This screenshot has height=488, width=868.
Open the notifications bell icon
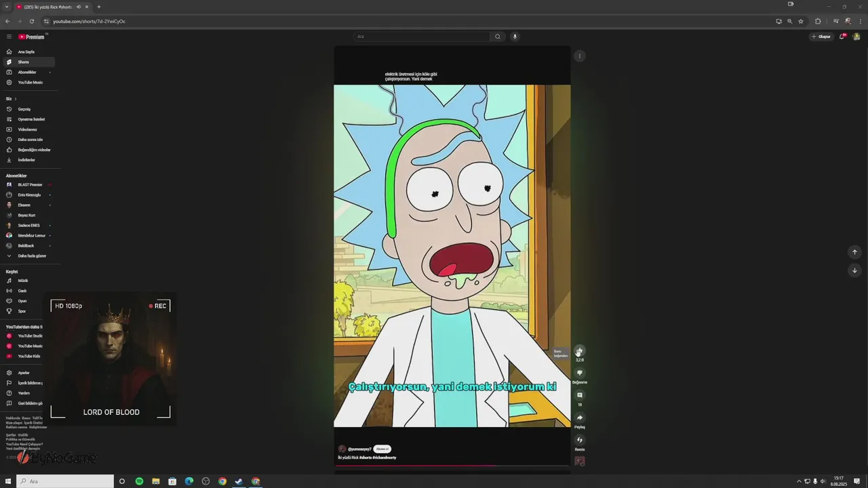coord(842,37)
